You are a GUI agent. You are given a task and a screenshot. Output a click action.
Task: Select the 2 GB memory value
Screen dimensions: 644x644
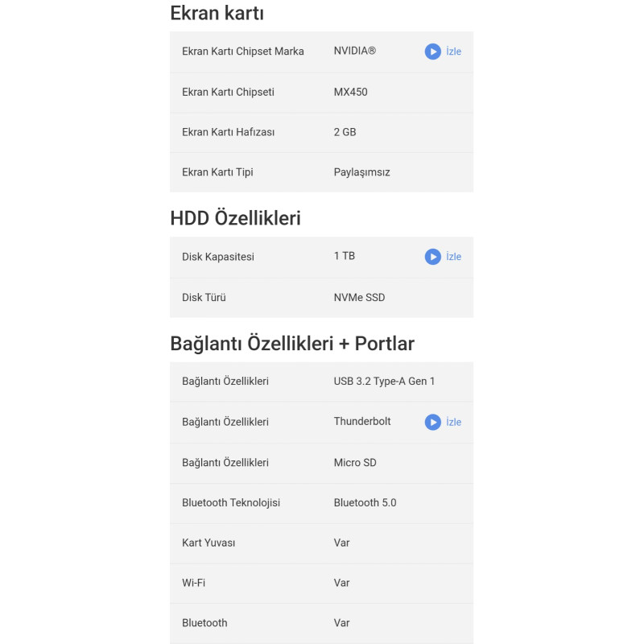tap(345, 132)
